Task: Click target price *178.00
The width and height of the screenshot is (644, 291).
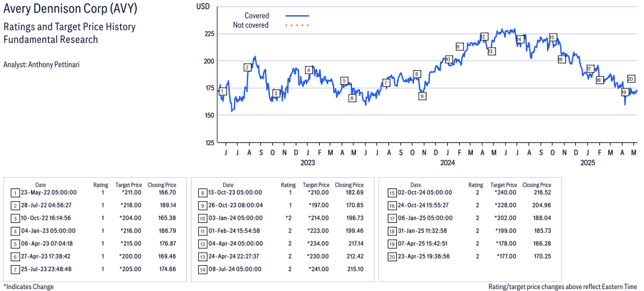Action: [x=505, y=243]
